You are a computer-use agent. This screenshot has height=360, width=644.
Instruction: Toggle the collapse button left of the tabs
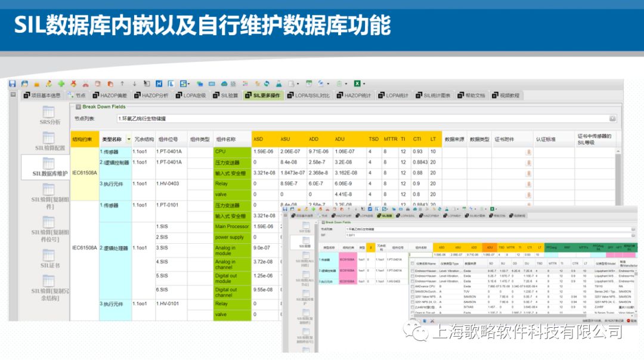point(13,95)
